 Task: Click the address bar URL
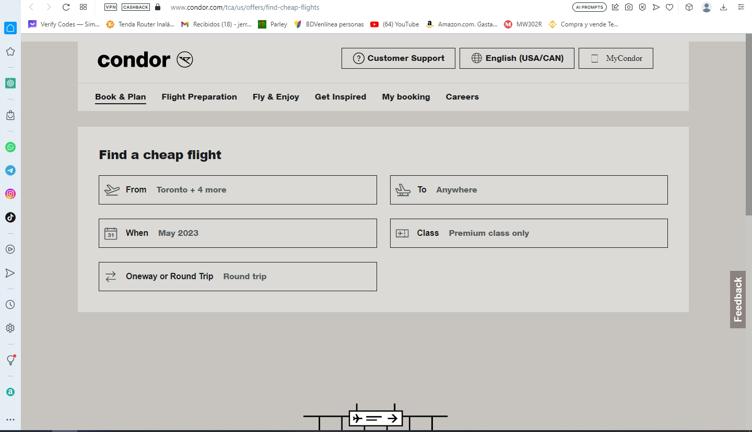pos(245,7)
